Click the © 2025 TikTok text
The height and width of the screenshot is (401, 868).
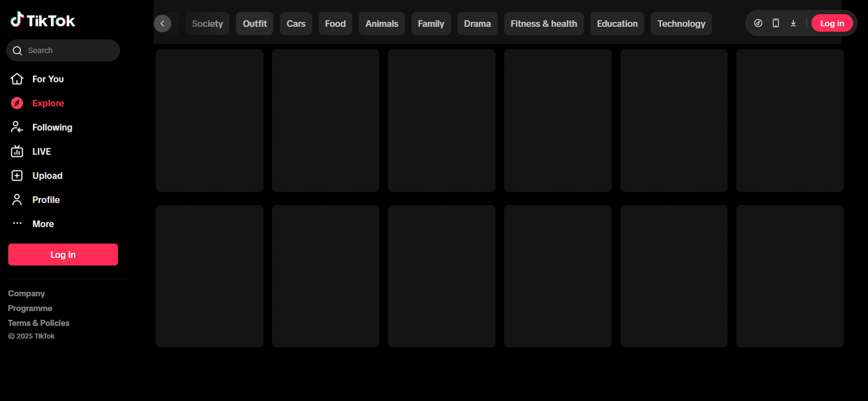coord(31,336)
